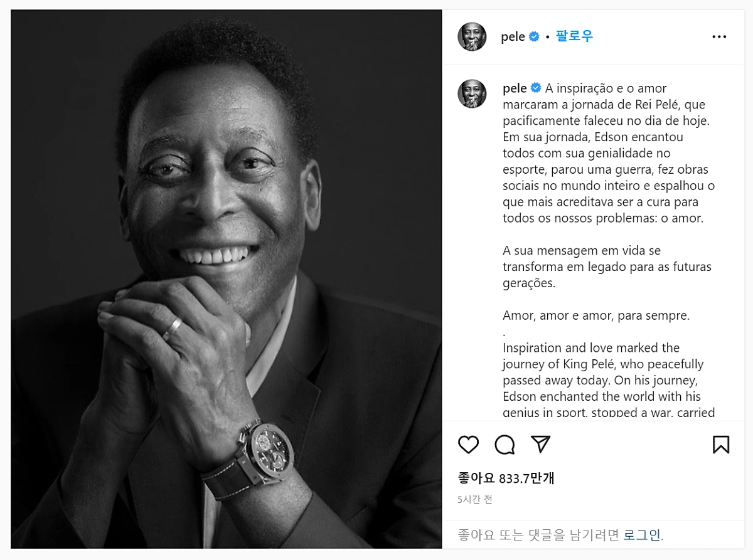Like the post with the heart icon
The width and height of the screenshot is (753, 560).
point(468,445)
